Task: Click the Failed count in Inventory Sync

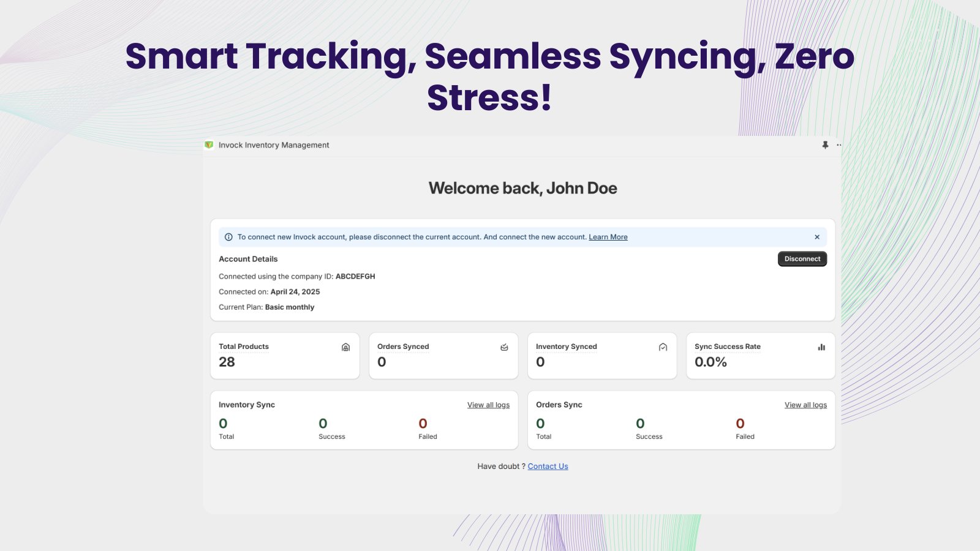Action: (423, 424)
